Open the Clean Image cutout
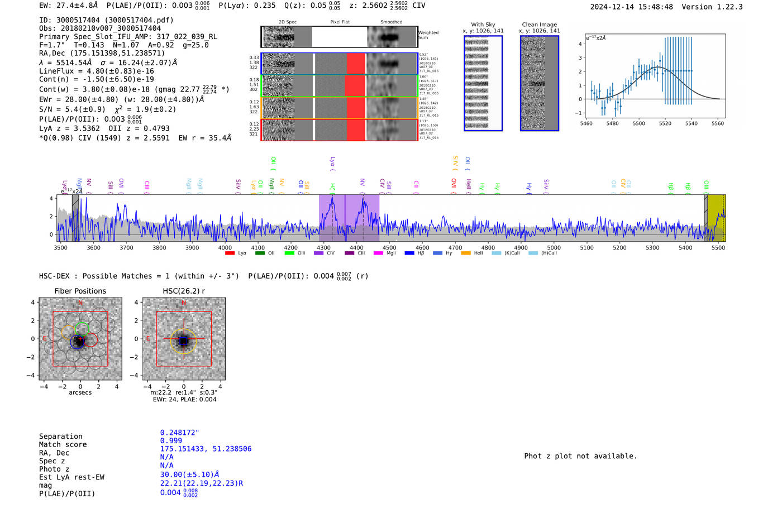782x532 pixels. tap(540, 83)
